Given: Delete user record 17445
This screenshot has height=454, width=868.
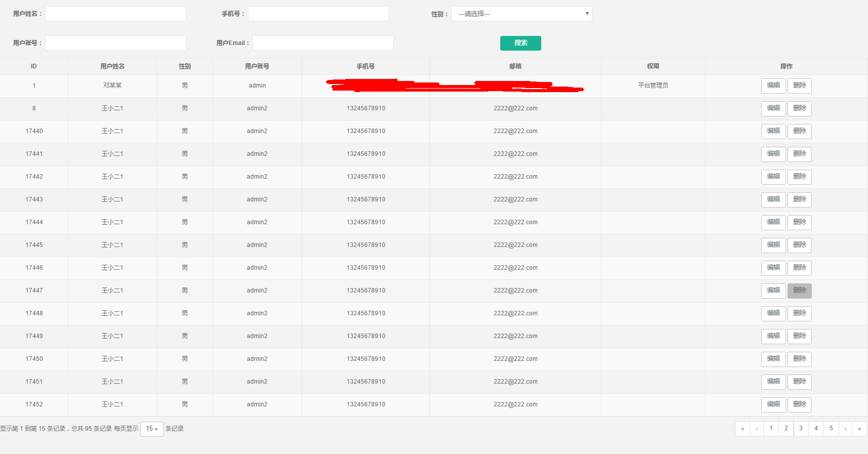Looking at the screenshot, I should coord(800,245).
